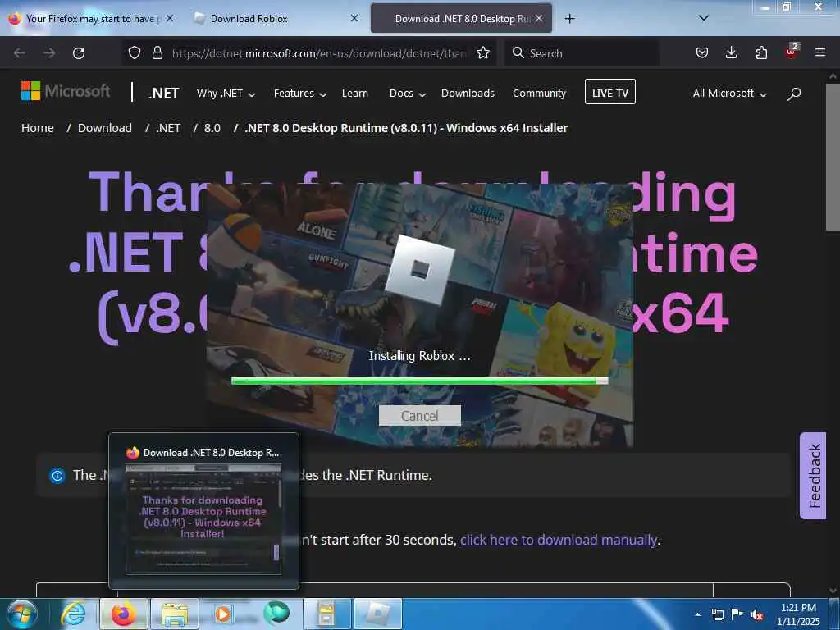Open a new tab with plus
Viewport: 840px width, 630px height.
(570, 19)
